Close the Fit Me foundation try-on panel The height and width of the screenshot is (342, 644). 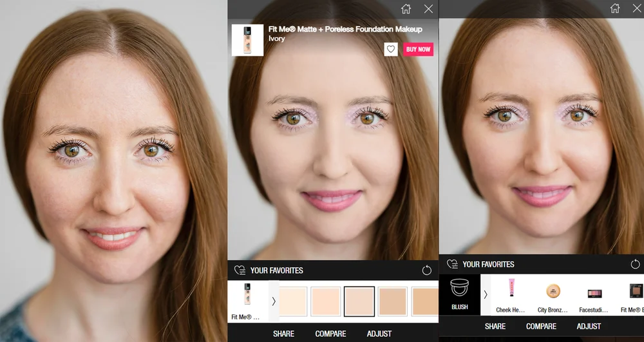pos(428,9)
